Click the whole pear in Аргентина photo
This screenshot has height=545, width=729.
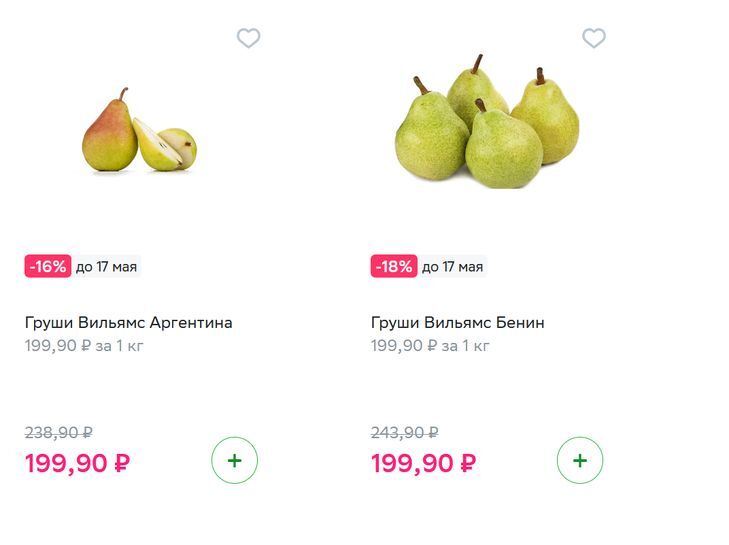pos(109,138)
